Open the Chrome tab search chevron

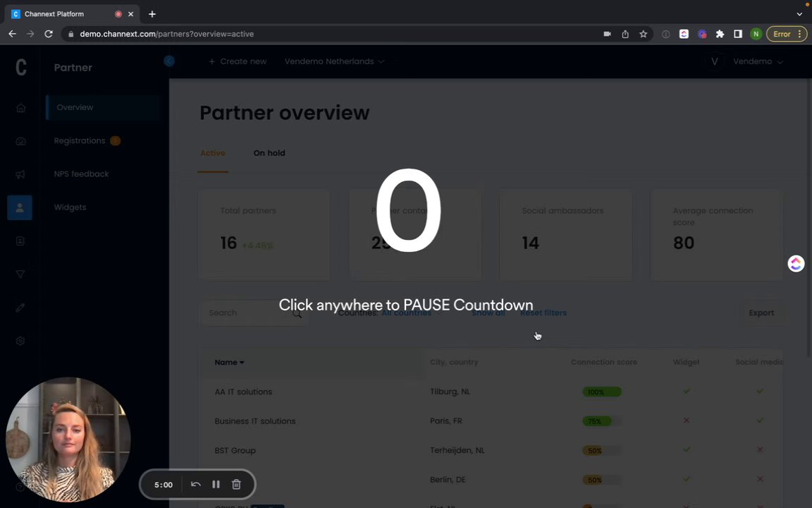[799, 14]
